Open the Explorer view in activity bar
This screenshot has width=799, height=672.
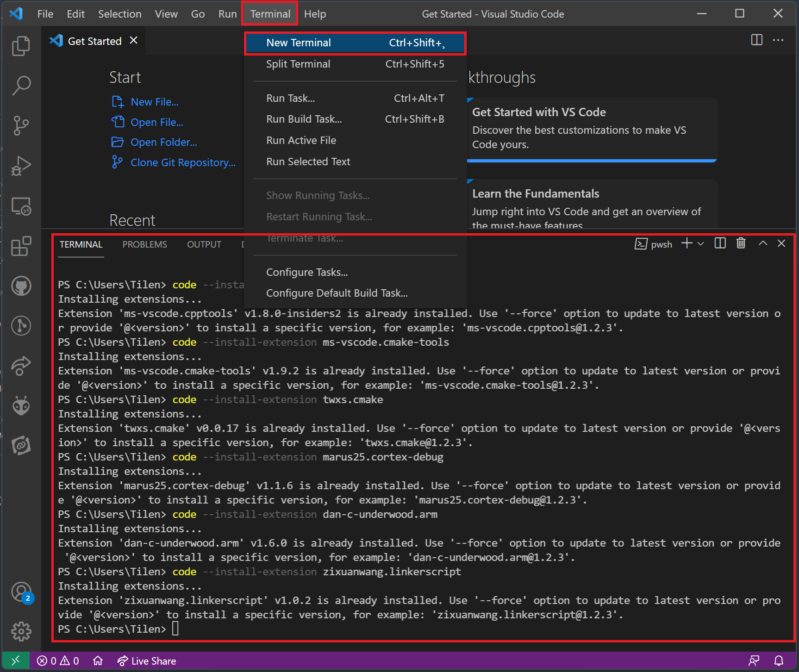click(21, 46)
